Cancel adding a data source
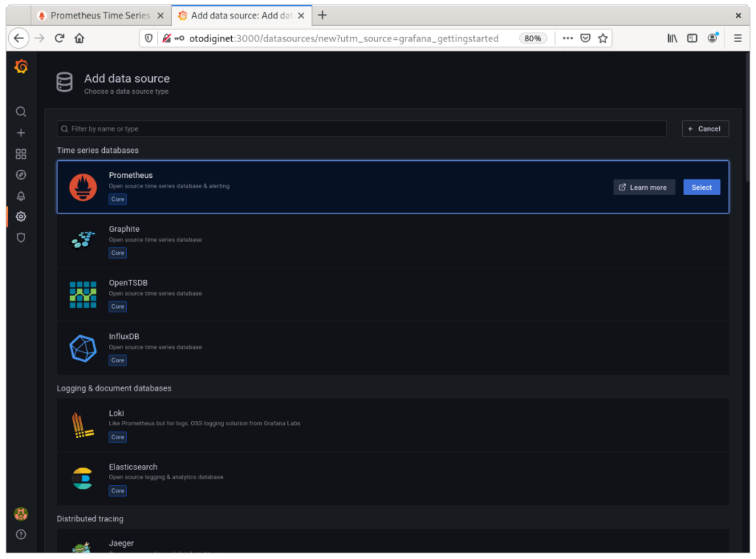Viewport: 756px width, 559px height. click(705, 128)
